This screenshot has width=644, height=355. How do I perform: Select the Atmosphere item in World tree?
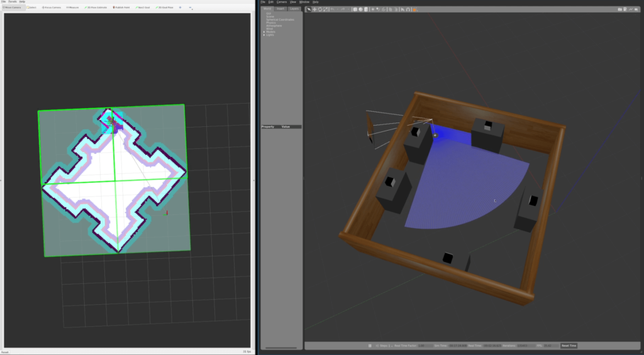pos(274,25)
